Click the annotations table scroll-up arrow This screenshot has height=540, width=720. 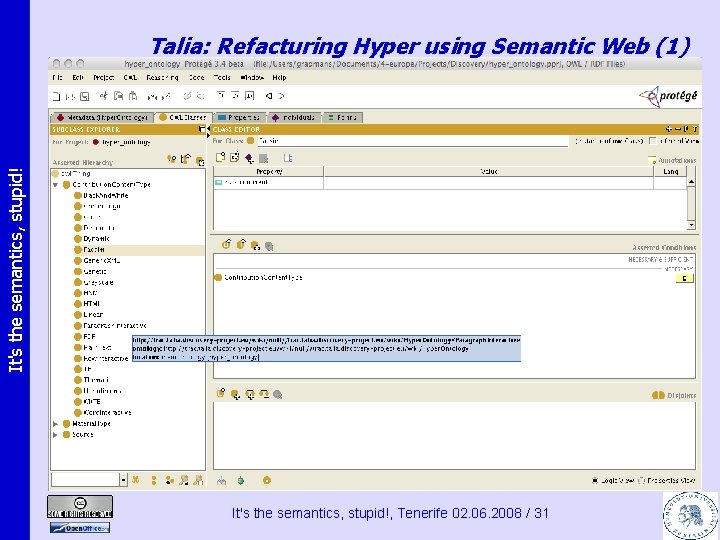click(691, 182)
